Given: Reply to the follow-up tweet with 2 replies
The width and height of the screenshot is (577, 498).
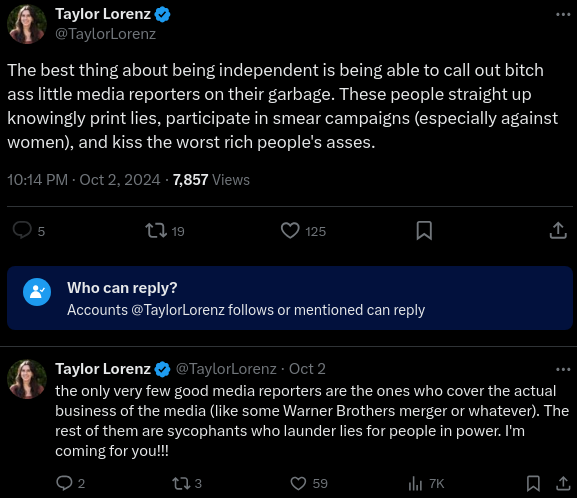Looking at the screenshot, I should tap(64, 483).
